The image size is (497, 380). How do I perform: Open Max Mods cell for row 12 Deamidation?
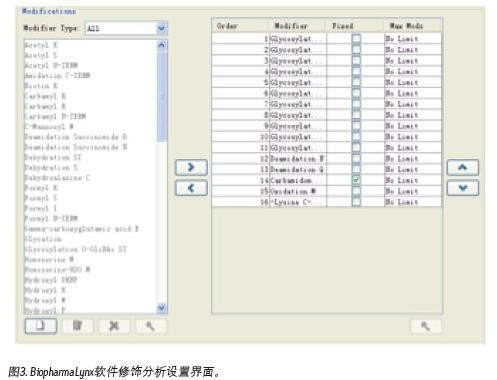pyautogui.click(x=413, y=159)
